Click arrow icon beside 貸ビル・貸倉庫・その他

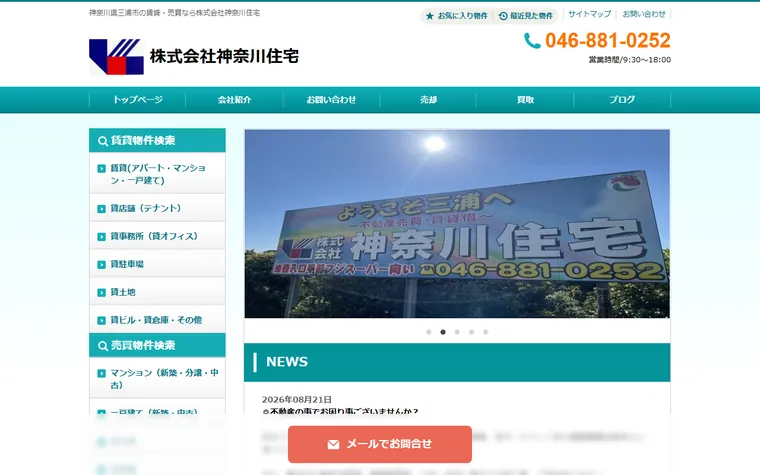coord(101,320)
